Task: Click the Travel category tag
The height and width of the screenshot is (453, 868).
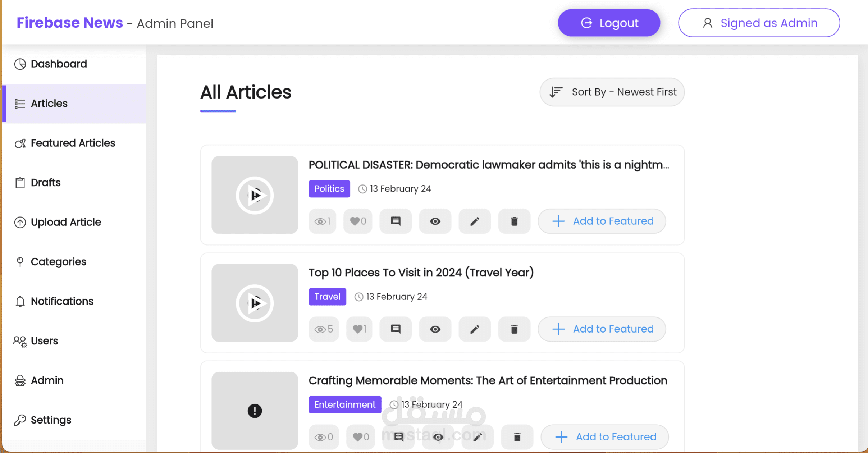Action: tap(327, 297)
